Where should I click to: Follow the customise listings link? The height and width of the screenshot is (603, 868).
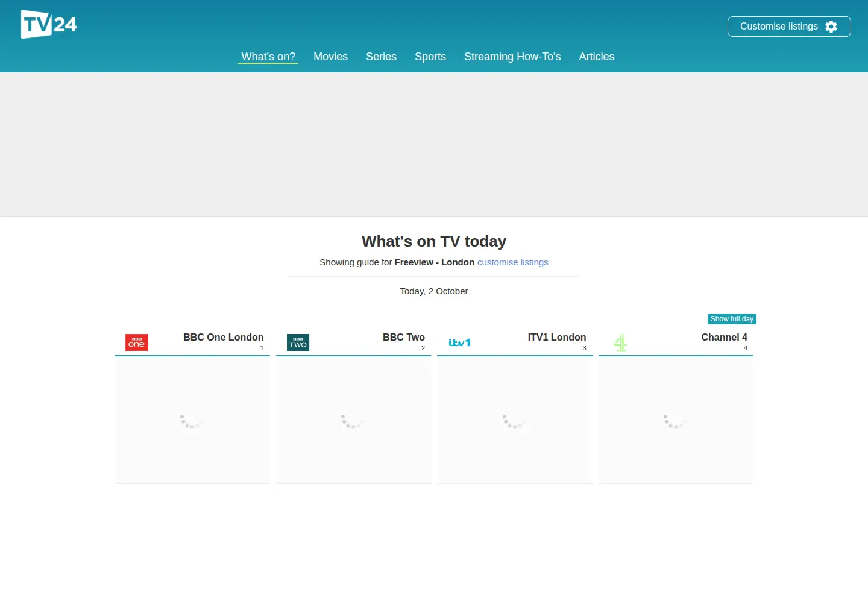click(x=513, y=262)
